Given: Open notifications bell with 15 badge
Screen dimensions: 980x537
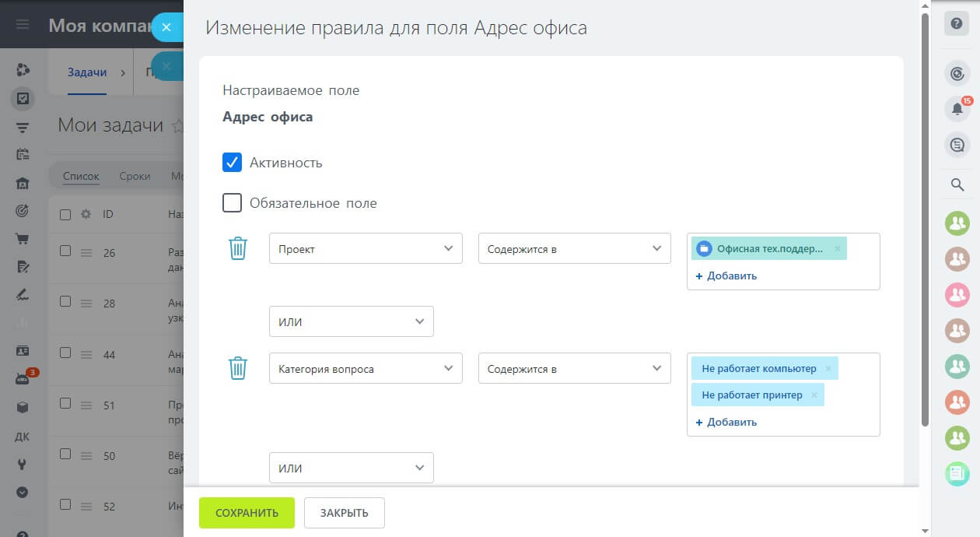Looking at the screenshot, I should click(957, 109).
